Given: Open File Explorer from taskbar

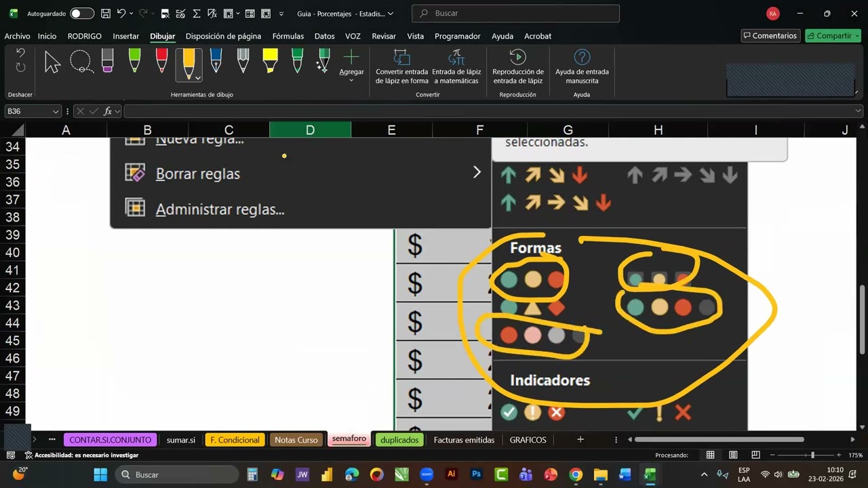Looking at the screenshot, I should pos(600,474).
